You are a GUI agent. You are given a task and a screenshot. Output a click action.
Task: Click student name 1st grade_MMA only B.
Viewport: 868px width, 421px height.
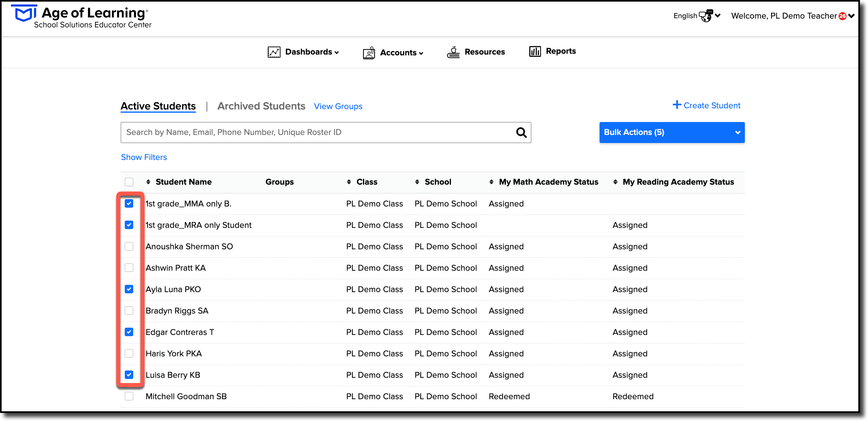(189, 204)
